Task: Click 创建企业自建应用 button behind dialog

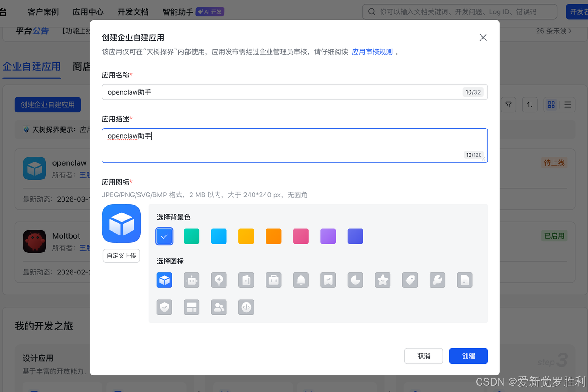Action: coord(48,105)
